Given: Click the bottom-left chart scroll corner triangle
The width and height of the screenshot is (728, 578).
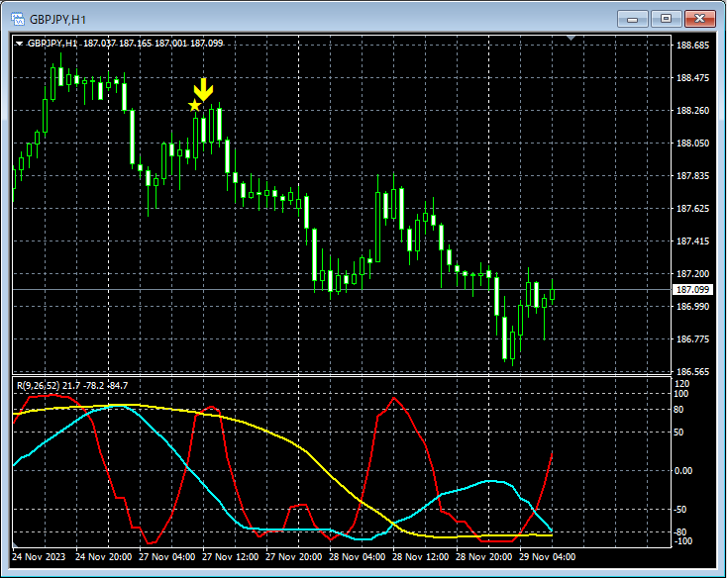Looking at the screenshot, I should [x=15, y=544].
